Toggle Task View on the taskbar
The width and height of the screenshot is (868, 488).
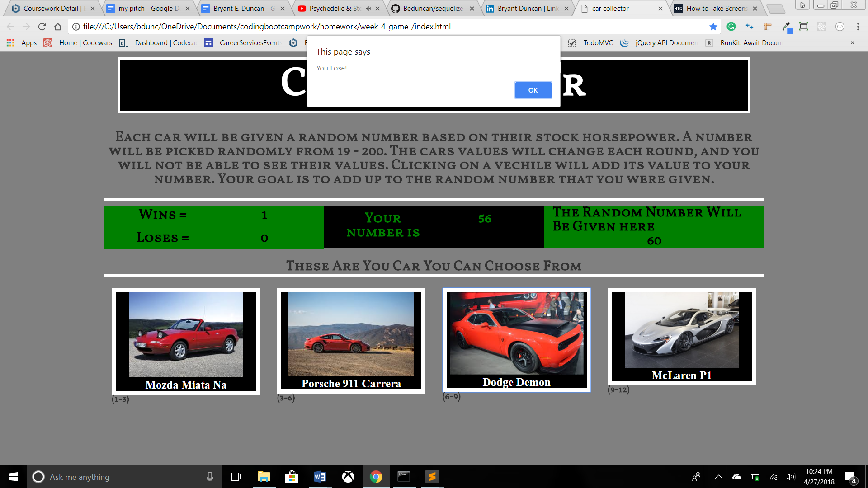236,477
